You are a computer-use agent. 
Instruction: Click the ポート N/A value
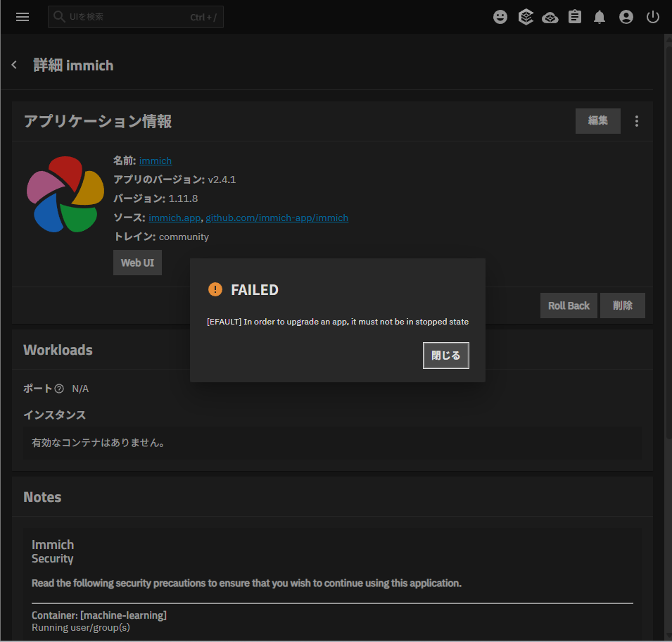pyautogui.click(x=80, y=389)
